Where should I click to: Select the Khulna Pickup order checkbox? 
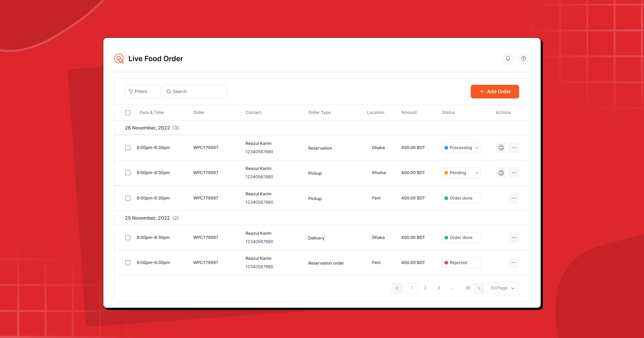[128, 173]
